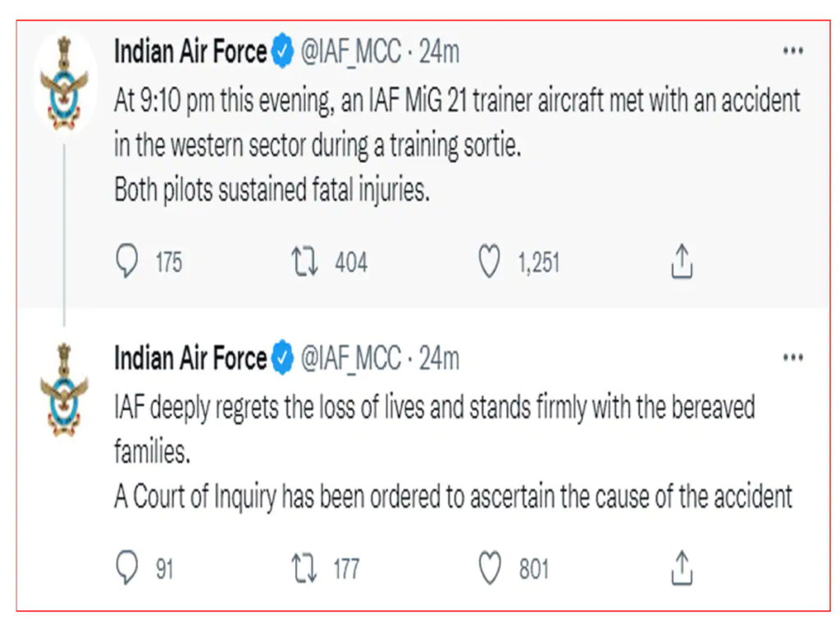Reply to the Court of Inquiry tweet
Screen dimensions: 840x630
coord(126,565)
